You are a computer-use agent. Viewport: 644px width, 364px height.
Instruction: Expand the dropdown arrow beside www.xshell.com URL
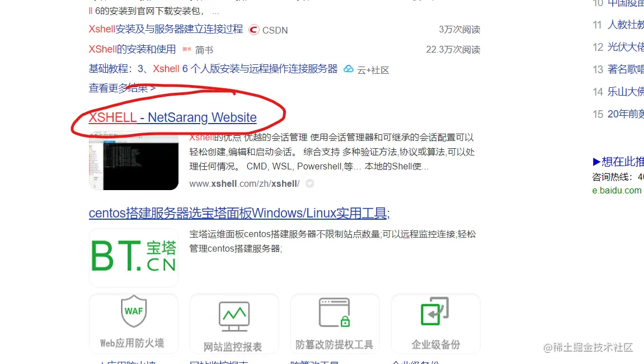pos(309,183)
